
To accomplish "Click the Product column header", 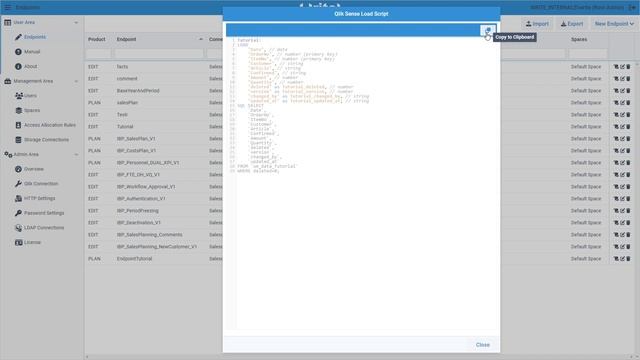I will click(x=97, y=40).
